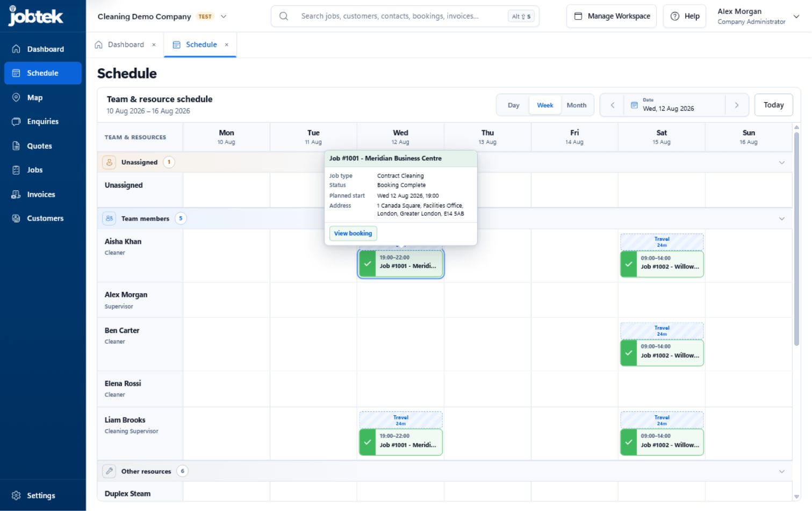Select Schedule in the sidebar
This screenshot has height=511, width=812.
[43, 73]
